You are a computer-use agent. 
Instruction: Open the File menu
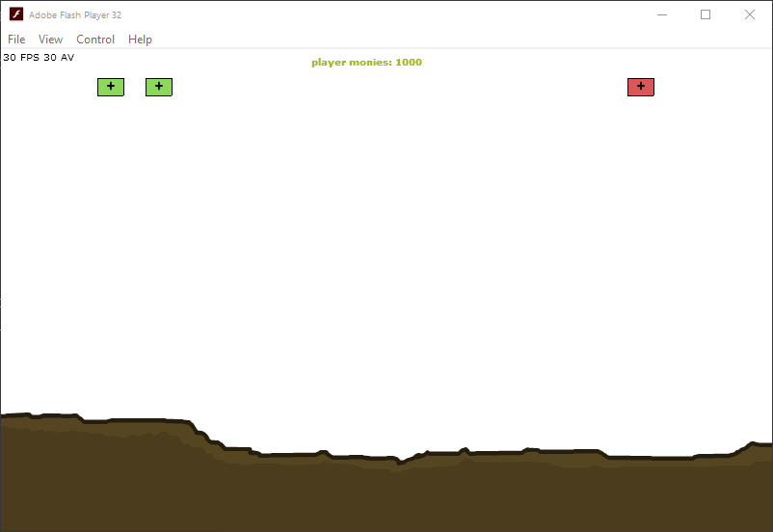coord(16,40)
